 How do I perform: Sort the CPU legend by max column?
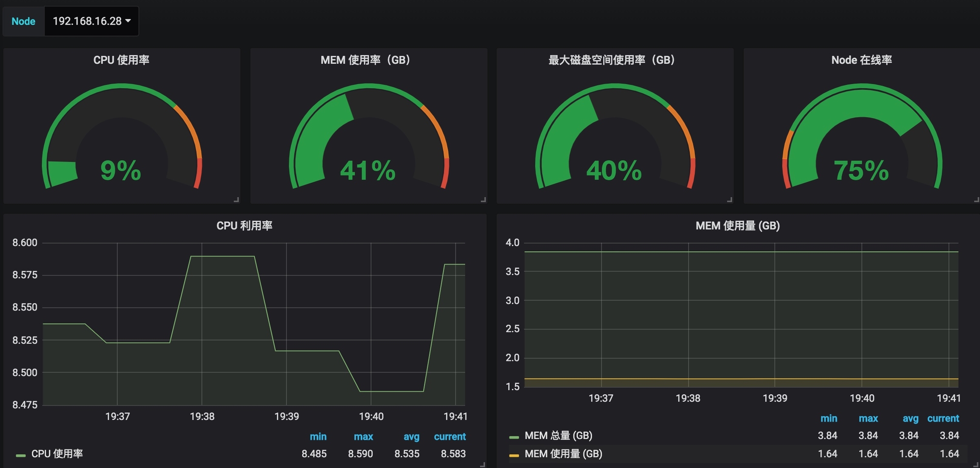pyautogui.click(x=363, y=437)
